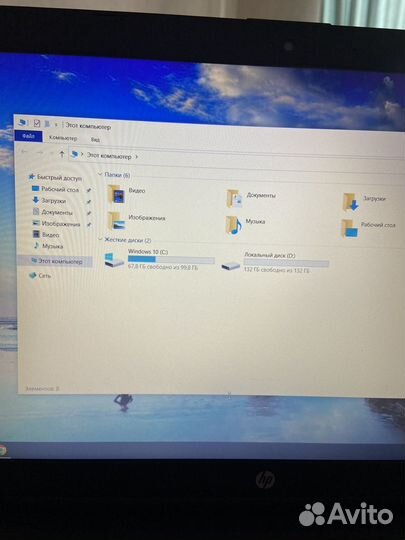This screenshot has height=540, width=405.
Task: Click the pin icon next to Документы
Action: (89, 214)
